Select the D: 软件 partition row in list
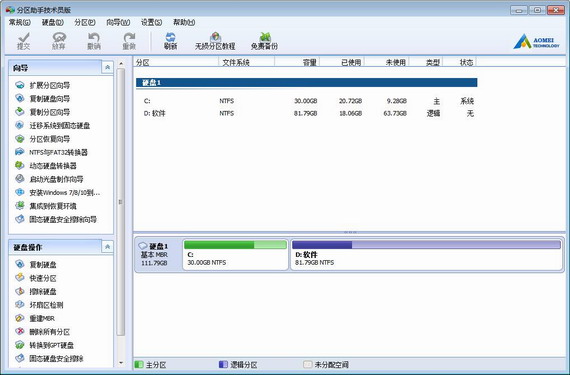 pos(306,113)
